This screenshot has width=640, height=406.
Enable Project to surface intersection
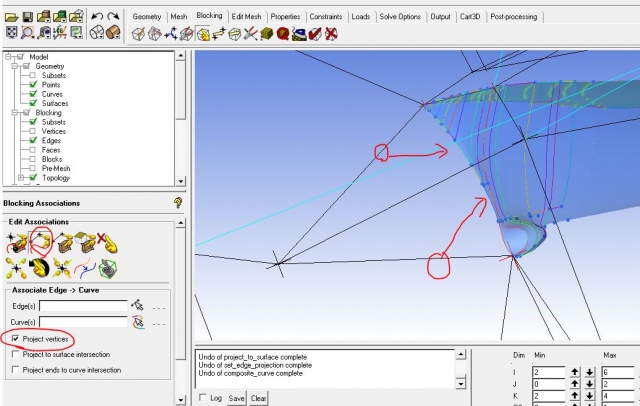coord(16,355)
